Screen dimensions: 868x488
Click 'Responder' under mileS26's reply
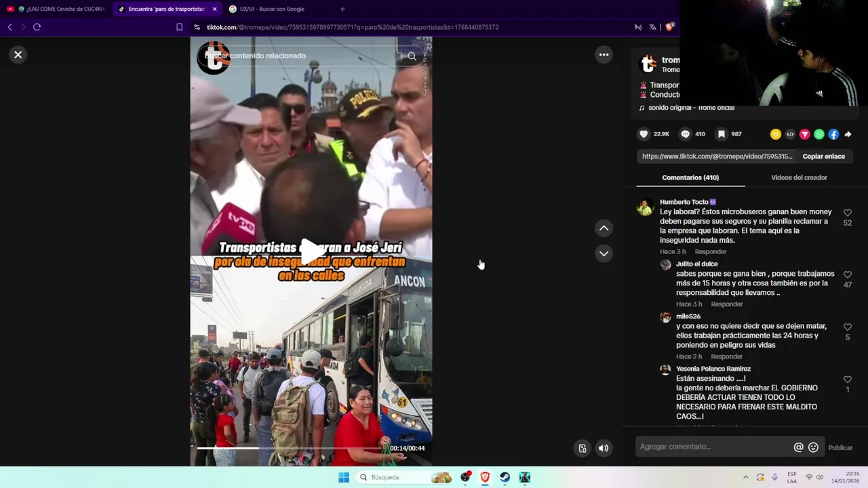pos(726,357)
